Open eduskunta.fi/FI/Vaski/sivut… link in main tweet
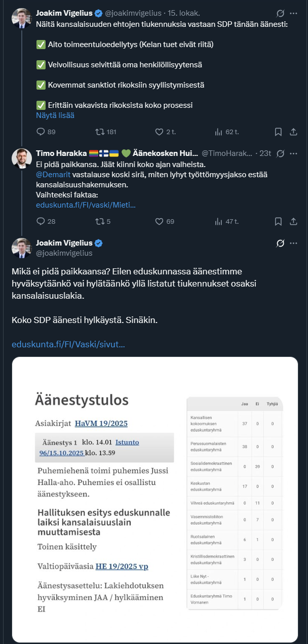Image resolution: width=308 pixels, height=644 pixels. coord(68,344)
